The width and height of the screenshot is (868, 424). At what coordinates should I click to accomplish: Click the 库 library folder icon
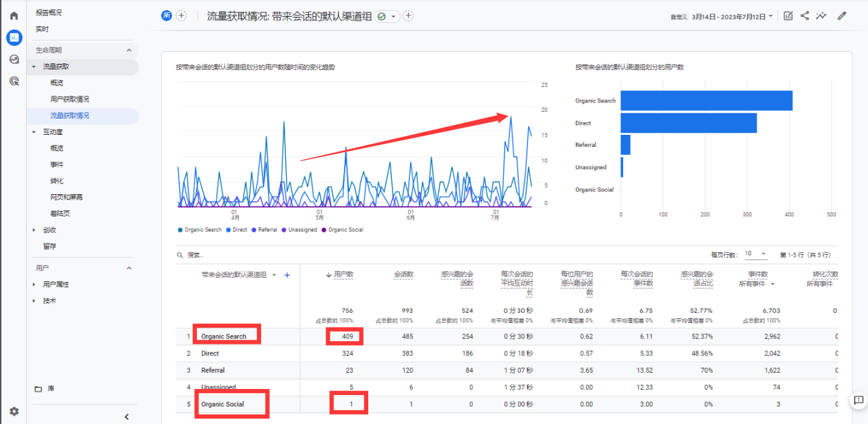coord(38,389)
